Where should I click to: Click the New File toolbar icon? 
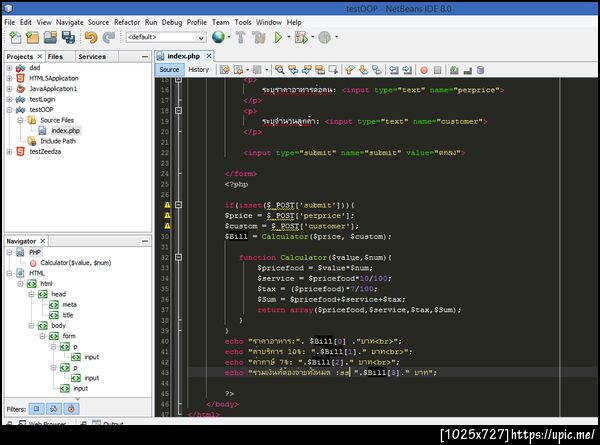(15, 37)
